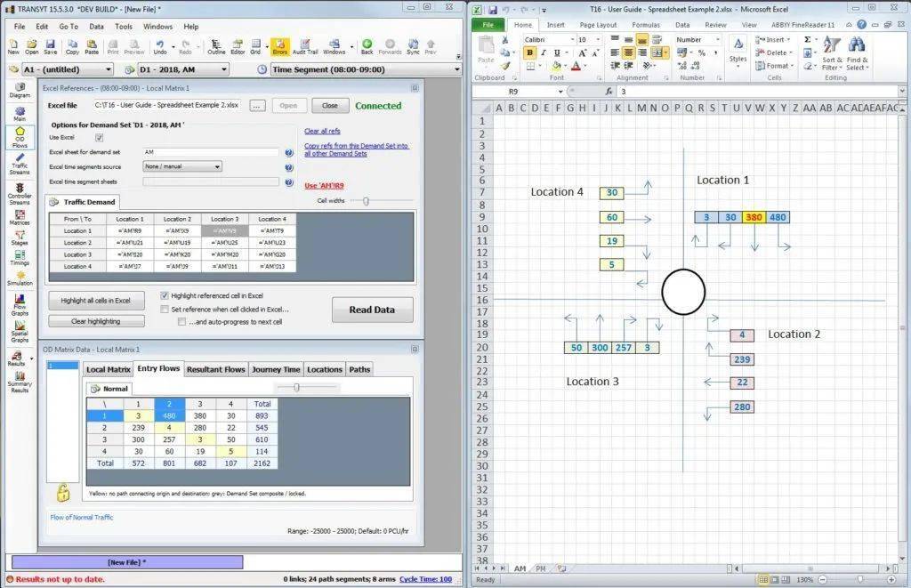Click the Bold icon in Excel ribbon

pos(529,53)
